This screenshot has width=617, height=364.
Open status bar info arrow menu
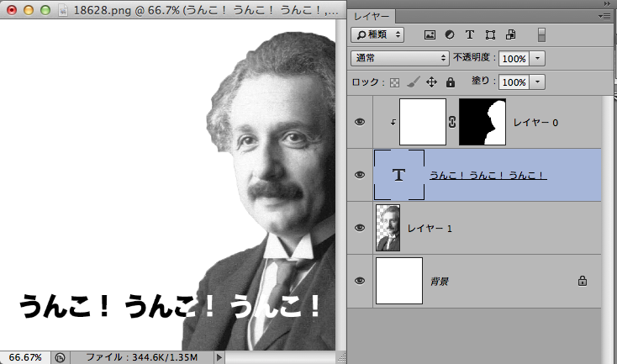click(x=219, y=357)
